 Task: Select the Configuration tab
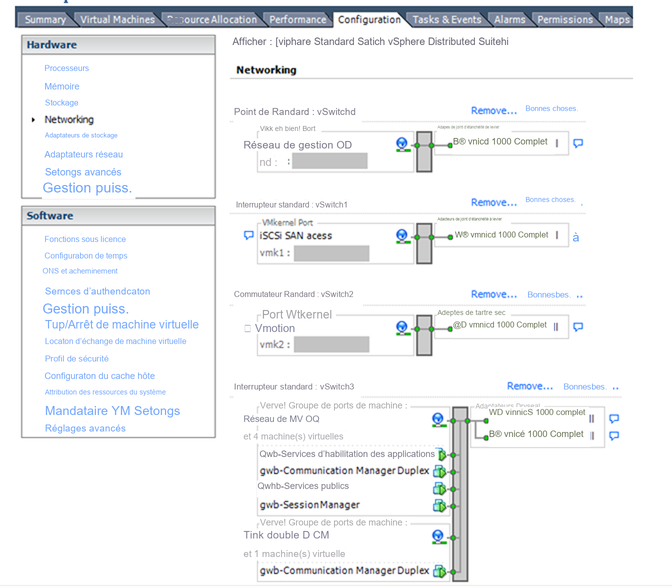point(369,20)
